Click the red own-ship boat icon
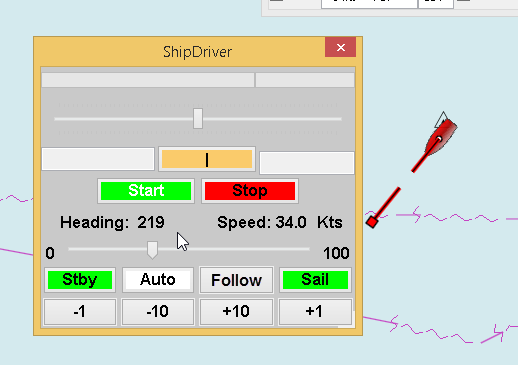Image resolution: width=518 pixels, height=365 pixels. point(441,137)
